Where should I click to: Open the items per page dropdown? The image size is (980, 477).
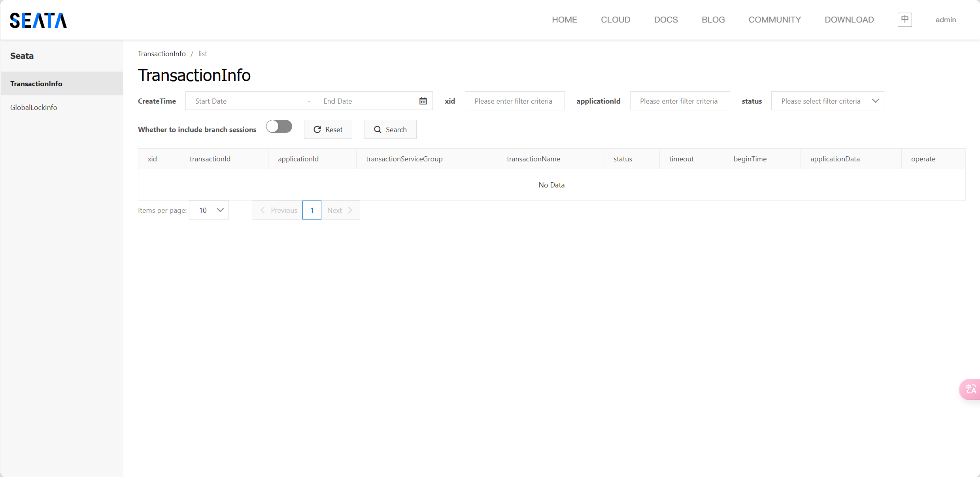[x=209, y=210]
